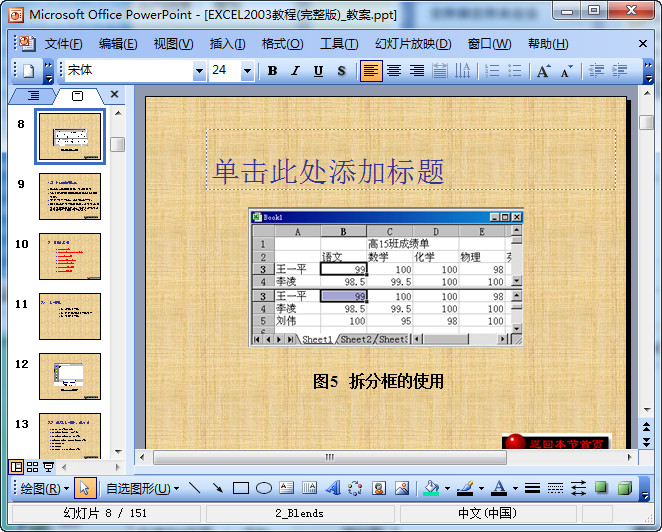Insert WordArt
The width and height of the screenshot is (662, 532).
point(333,489)
